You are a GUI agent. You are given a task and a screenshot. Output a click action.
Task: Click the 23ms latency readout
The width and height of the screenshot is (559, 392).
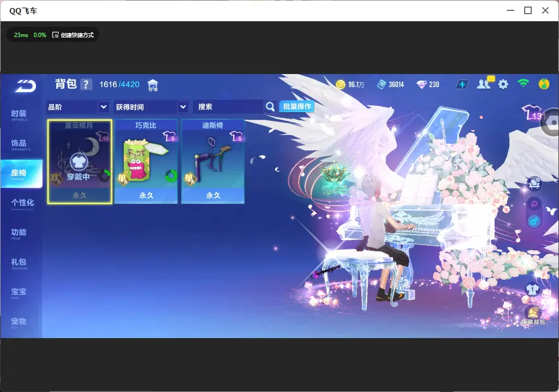[x=21, y=35]
